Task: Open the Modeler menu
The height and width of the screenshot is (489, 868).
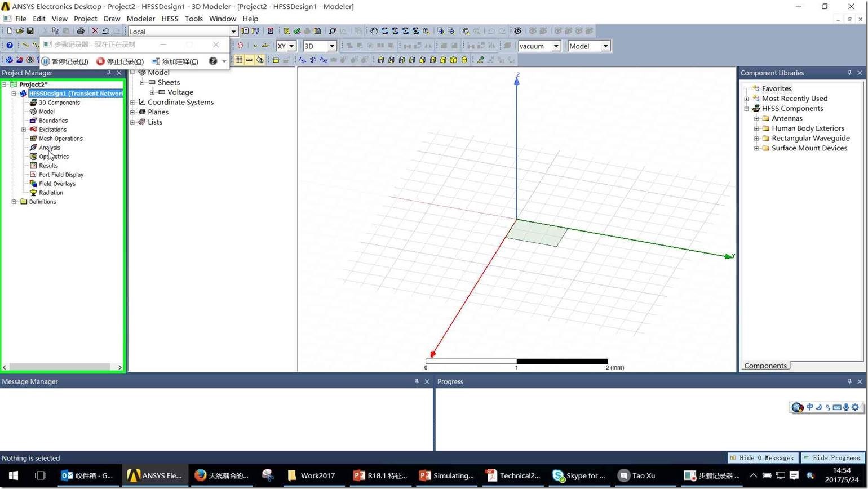Action: pos(140,19)
